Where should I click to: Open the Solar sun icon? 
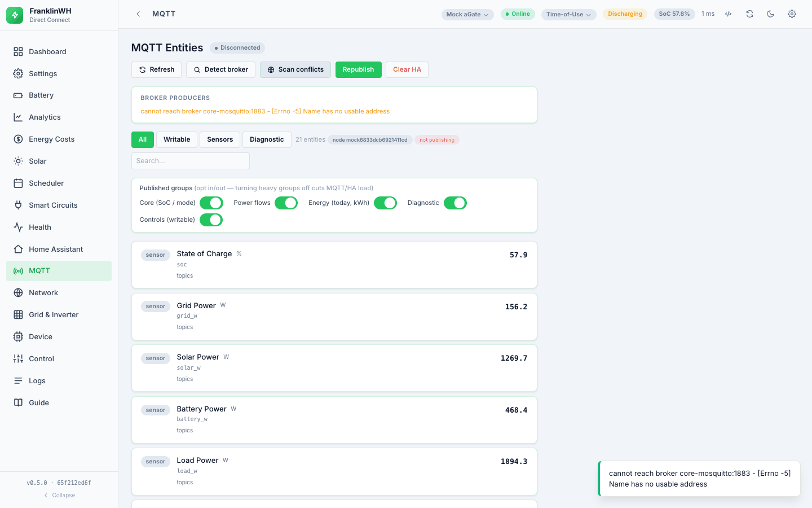coord(18,161)
